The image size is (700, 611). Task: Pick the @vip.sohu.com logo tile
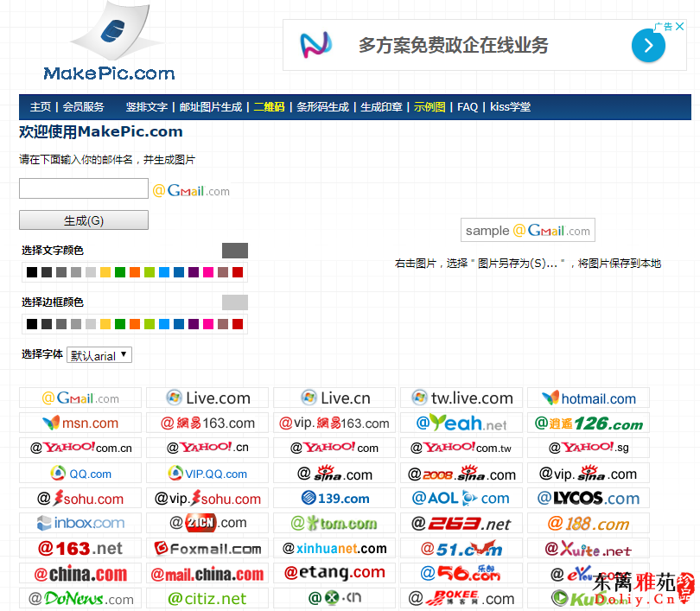pyautogui.click(x=207, y=498)
